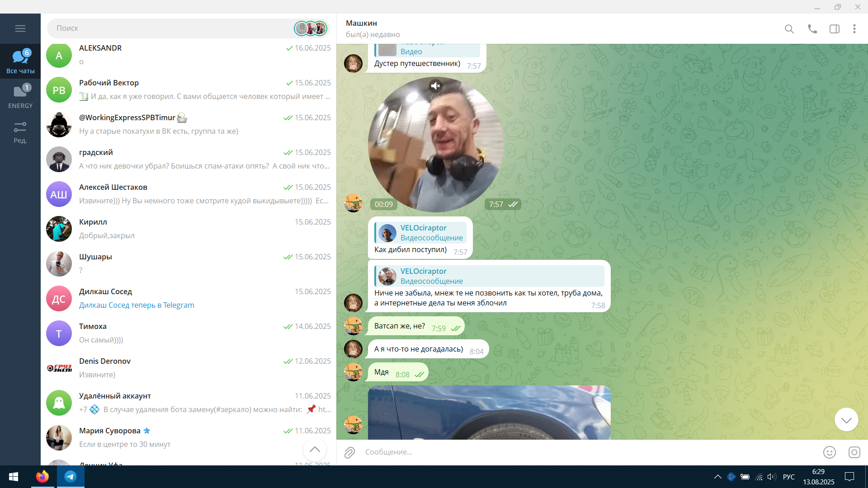Show hidden system tray icons
The height and width of the screenshot is (488, 868).
coord(717,477)
